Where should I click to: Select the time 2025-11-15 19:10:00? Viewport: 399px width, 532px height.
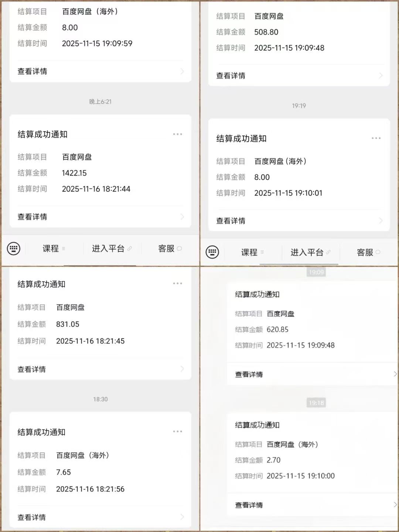301,476
